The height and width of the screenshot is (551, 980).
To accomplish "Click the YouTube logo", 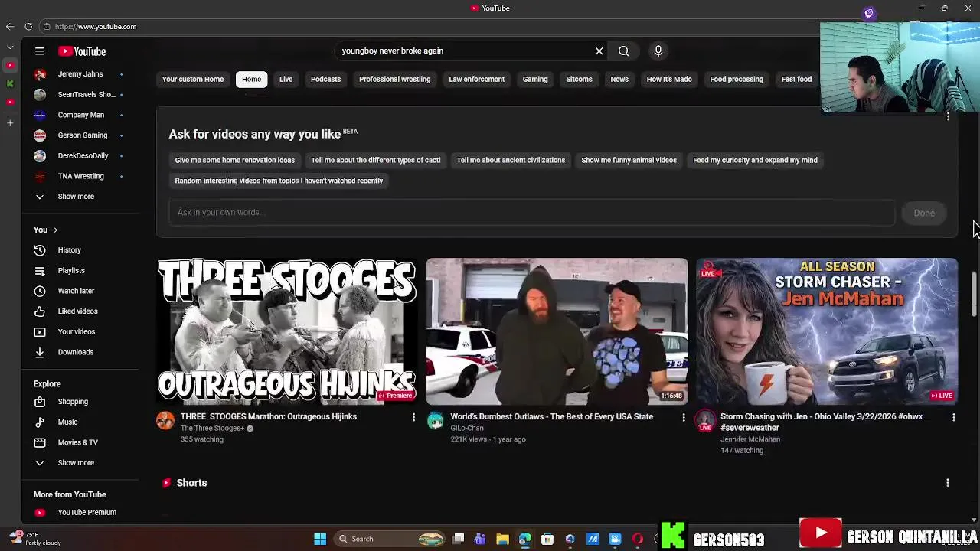I will 82,51.
